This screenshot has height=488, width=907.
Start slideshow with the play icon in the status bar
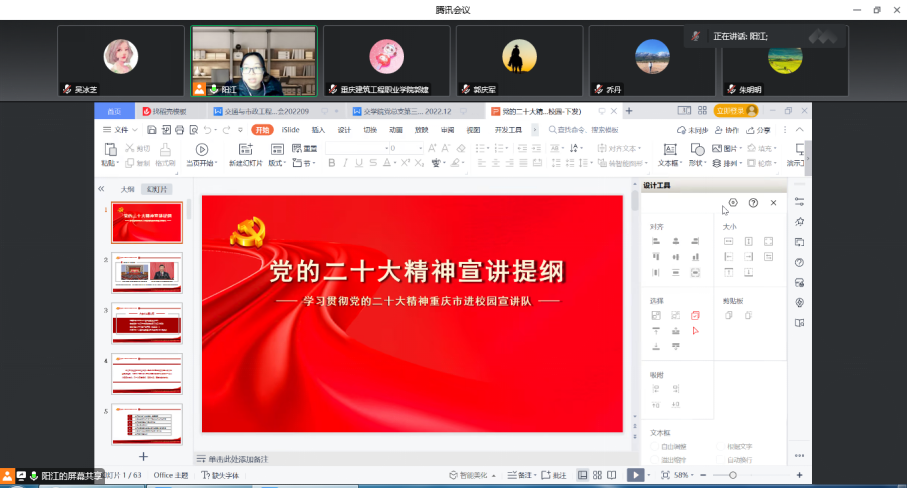[635, 475]
